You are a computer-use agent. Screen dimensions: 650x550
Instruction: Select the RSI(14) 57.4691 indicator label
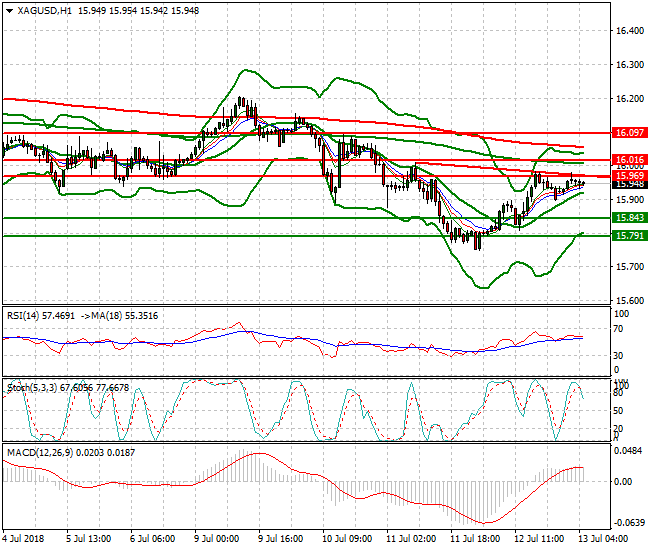[x=41, y=316]
